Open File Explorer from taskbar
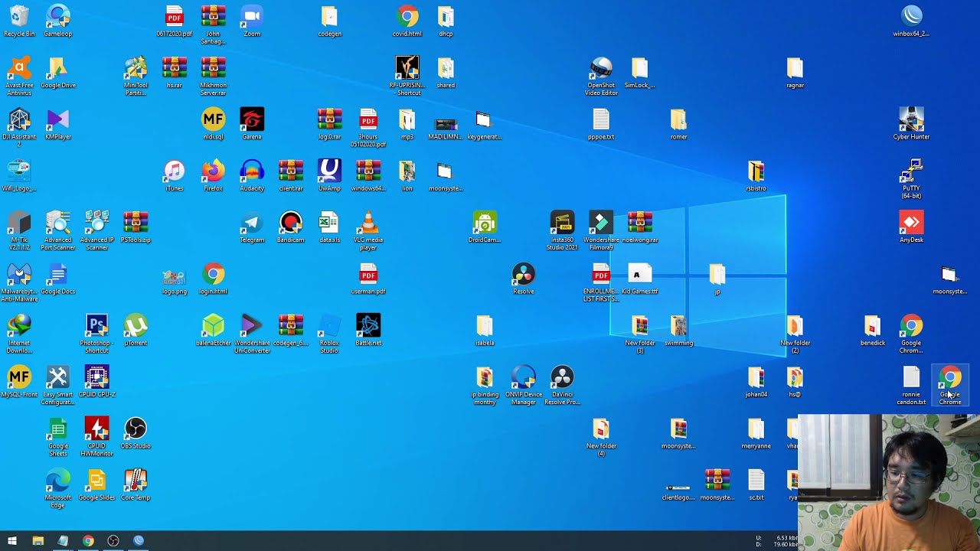 tap(38, 541)
